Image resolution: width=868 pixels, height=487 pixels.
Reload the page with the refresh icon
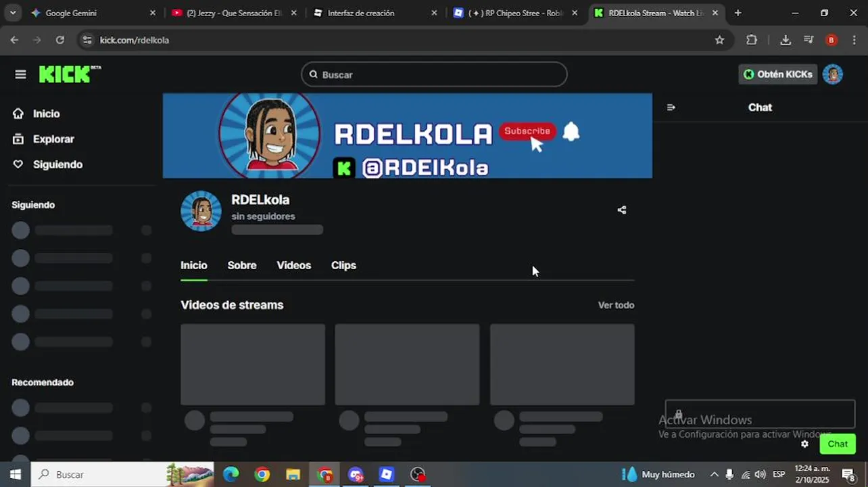click(60, 40)
